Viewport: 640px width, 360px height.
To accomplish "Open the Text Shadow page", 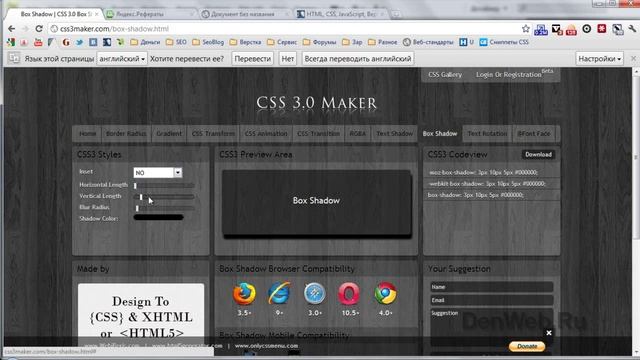I will click(394, 133).
